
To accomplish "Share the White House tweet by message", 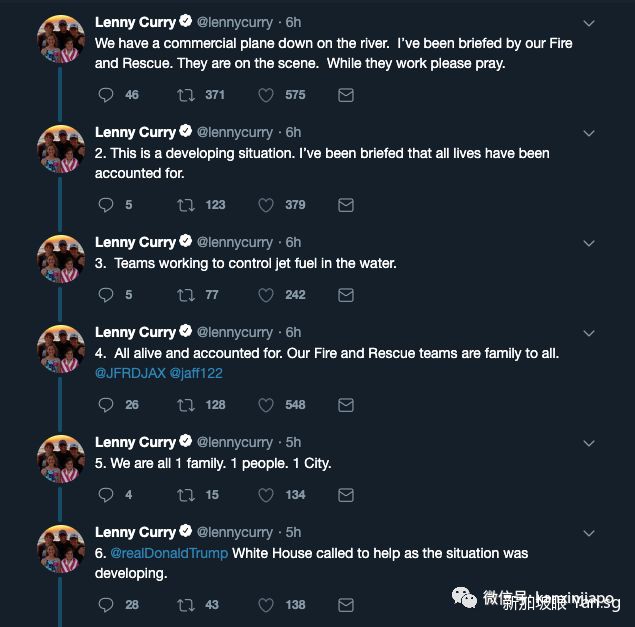I will click(346, 605).
